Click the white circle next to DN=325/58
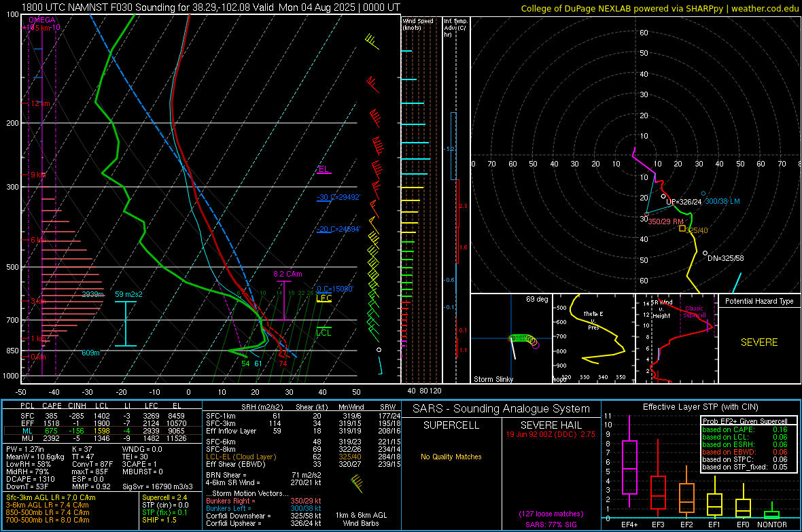 click(705, 253)
